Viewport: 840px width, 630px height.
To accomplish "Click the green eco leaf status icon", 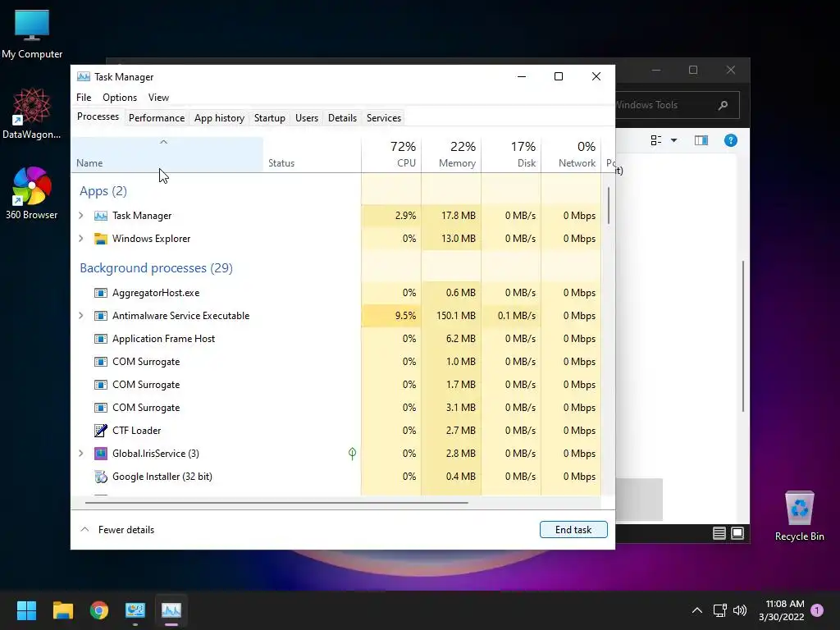I will 352,453.
